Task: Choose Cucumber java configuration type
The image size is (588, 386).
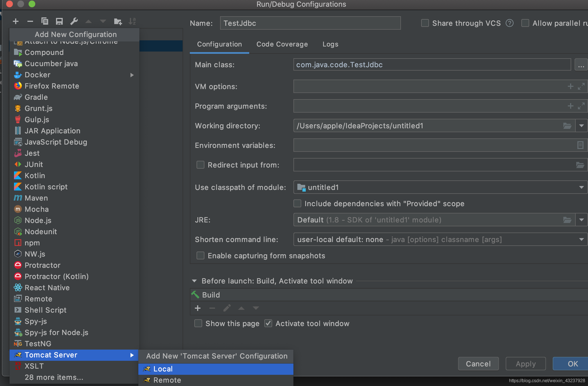Action: (x=74, y=64)
